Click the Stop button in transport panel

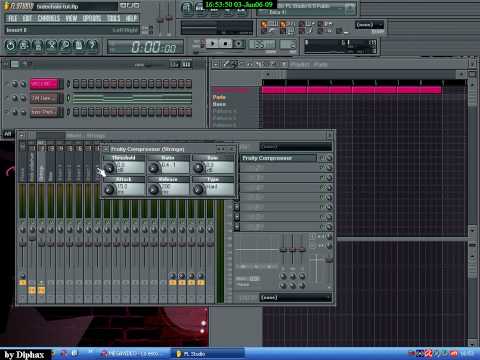[226, 44]
